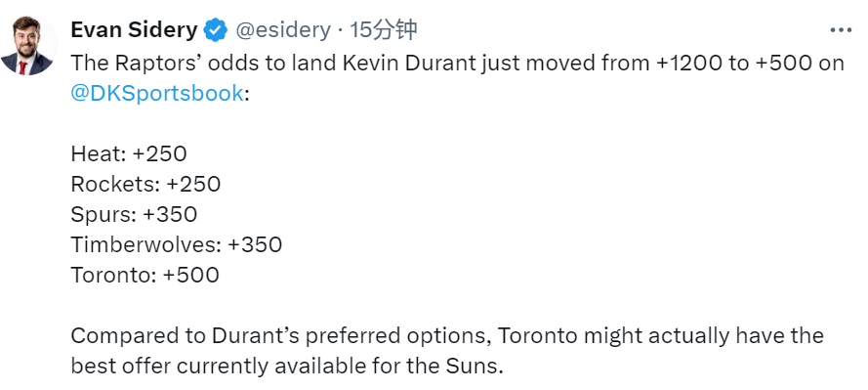868x390 pixels.
Task: Open the three-dot more options menu
Action: click(x=841, y=30)
